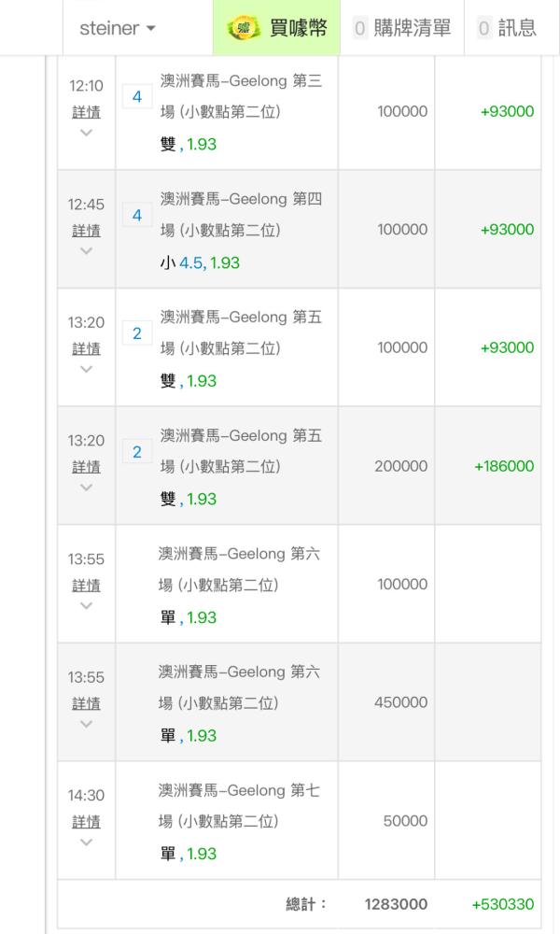Expand chevron under the 12:10 row
Image resolution: width=560 pixels, height=934 pixels.
click(x=87, y=133)
